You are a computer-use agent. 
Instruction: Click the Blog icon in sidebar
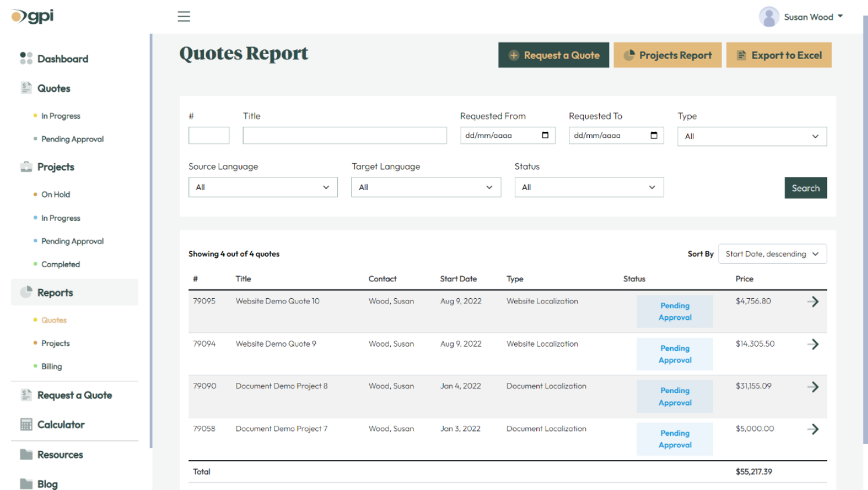coord(25,483)
